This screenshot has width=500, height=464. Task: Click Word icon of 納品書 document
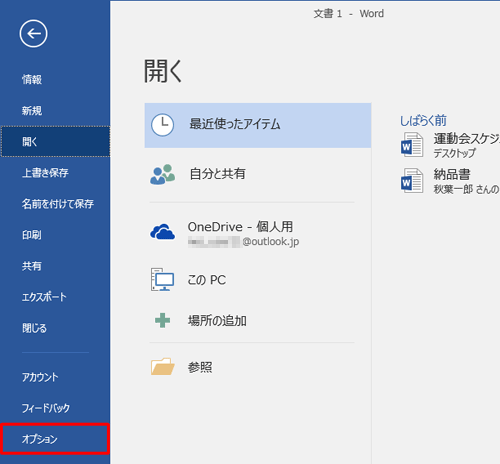coord(412,180)
